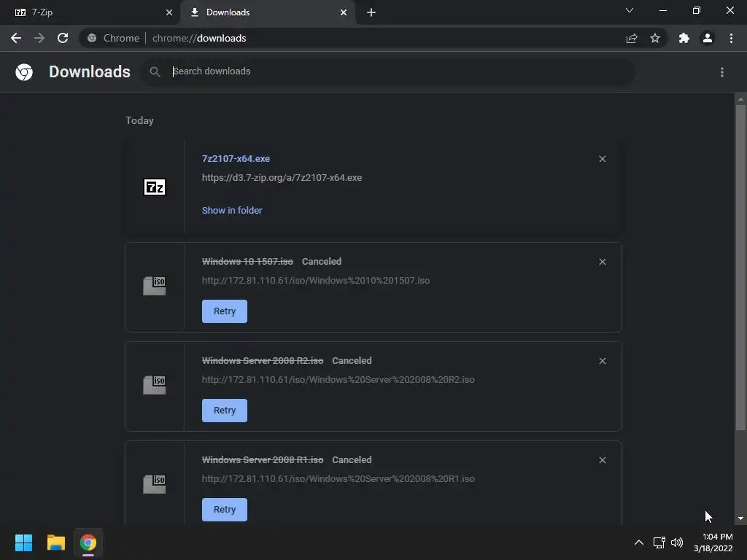
Task: Open File Explorer from the taskbar
Action: click(x=55, y=542)
